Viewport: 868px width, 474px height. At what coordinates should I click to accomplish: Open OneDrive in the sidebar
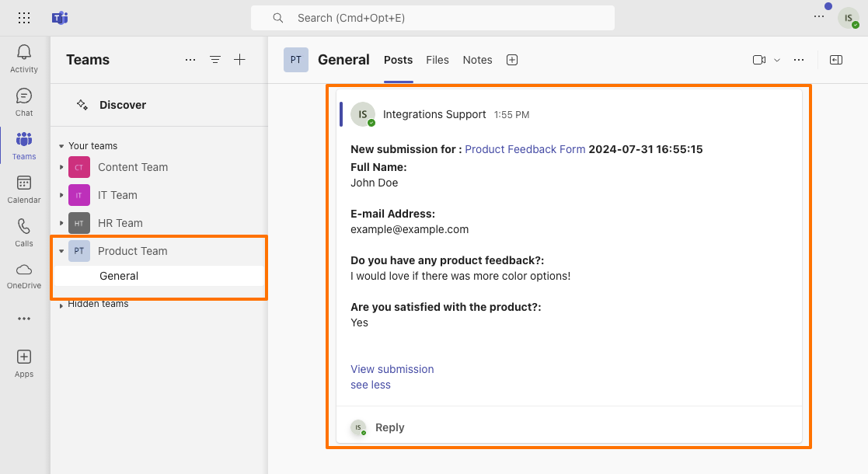click(x=24, y=276)
